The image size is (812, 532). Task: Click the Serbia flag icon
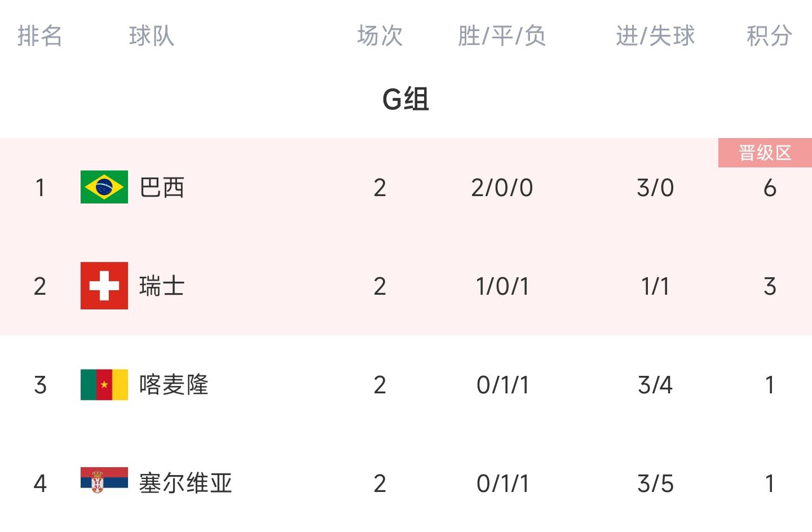click(104, 480)
